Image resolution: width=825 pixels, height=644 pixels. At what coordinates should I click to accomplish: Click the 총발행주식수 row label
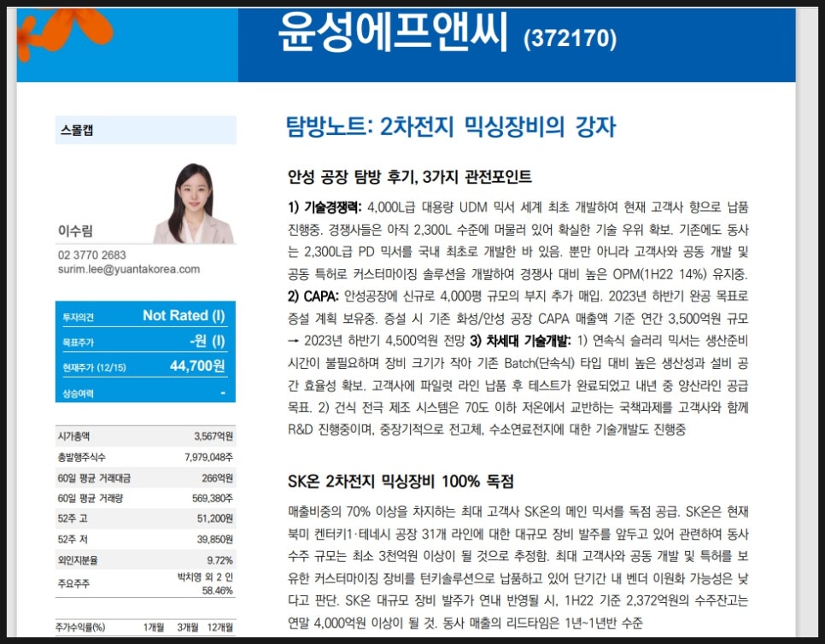point(81,457)
